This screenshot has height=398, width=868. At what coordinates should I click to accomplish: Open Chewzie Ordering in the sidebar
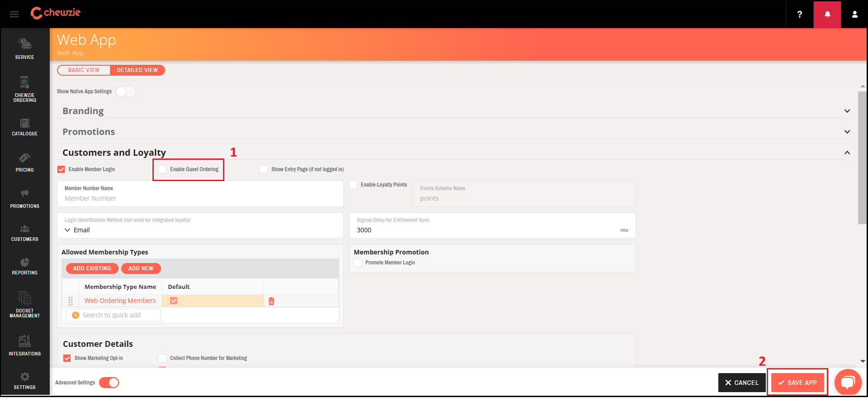pyautogui.click(x=25, y=89)
